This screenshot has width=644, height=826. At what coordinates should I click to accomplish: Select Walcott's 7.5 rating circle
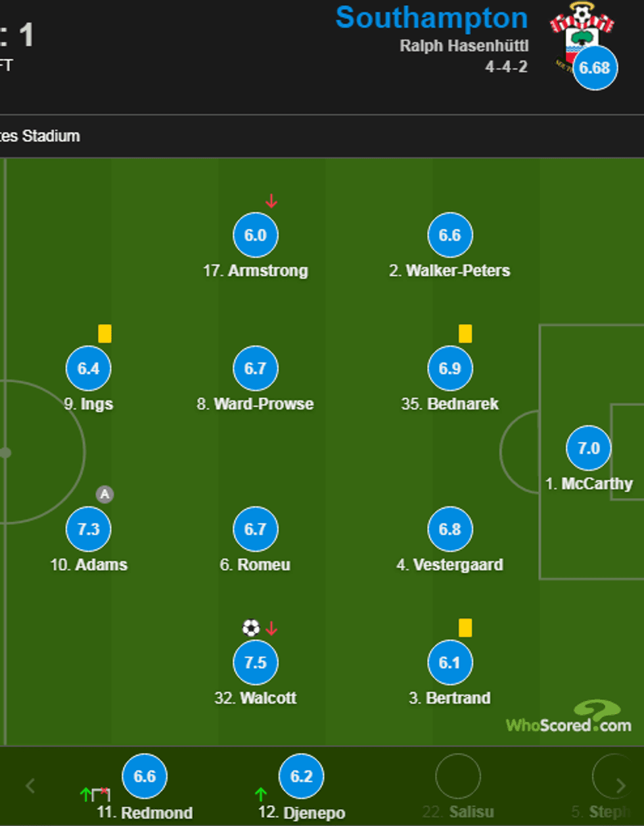coord(256,662)
